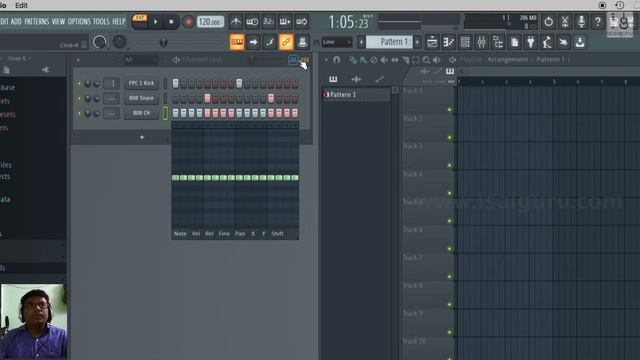Open the Mixer view icon

[x=482, y=42]
